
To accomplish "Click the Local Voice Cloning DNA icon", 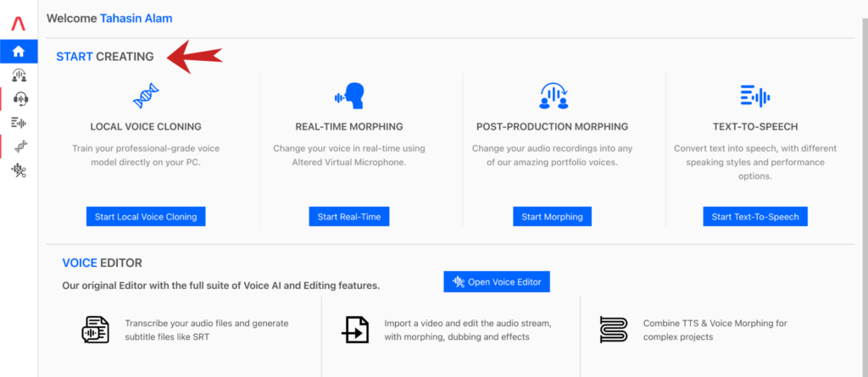I will click(x=146, y=96).
